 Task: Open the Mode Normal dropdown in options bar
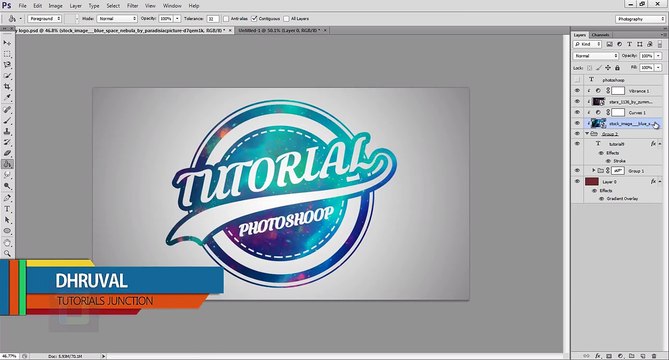117,19
